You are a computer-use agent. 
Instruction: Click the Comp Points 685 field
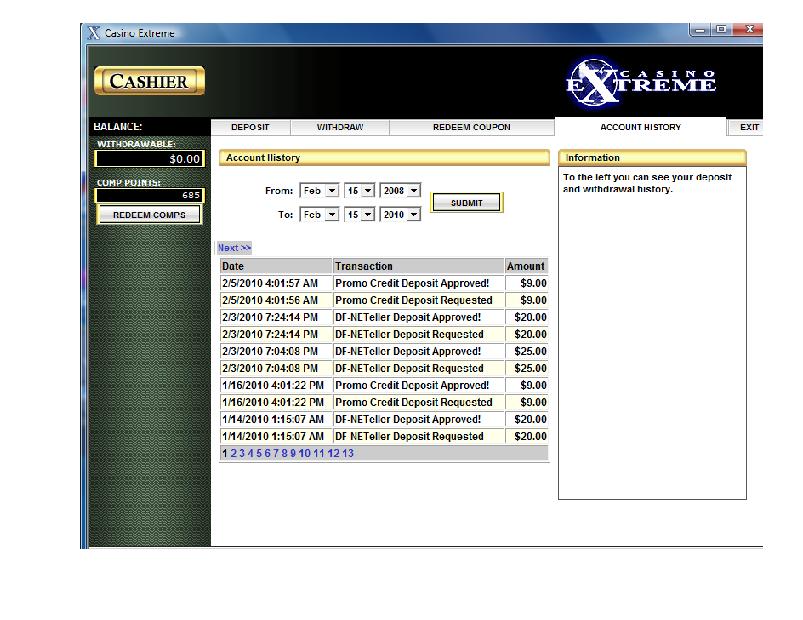pyautogui.click(x=150, y=195)
